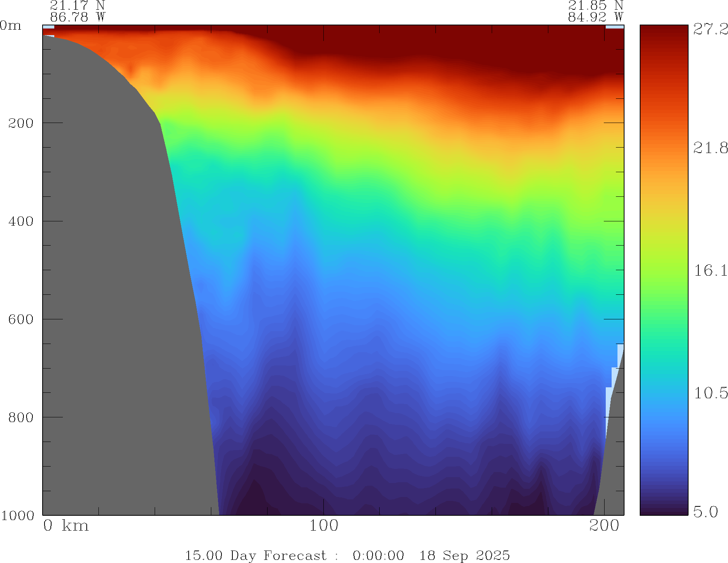Screen dimensions: 728x563
Task: Click the 100 km distance axis label
Action: (323, 526)
